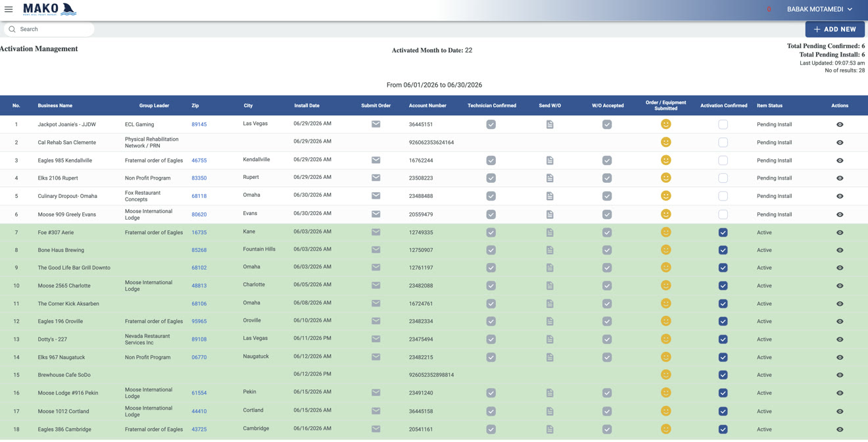868x442 pixels.
Task: Open zip code link 46755
Action: pos(199,160)
